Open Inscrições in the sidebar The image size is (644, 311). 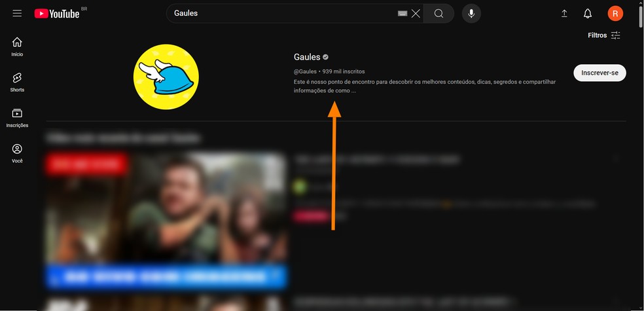coord(17,118)
